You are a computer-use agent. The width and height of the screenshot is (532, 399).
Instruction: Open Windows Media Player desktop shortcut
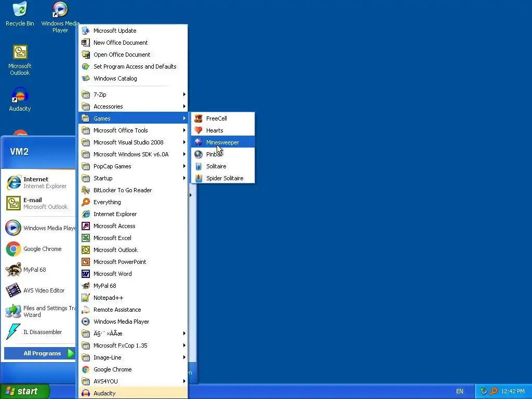(60, 17)
